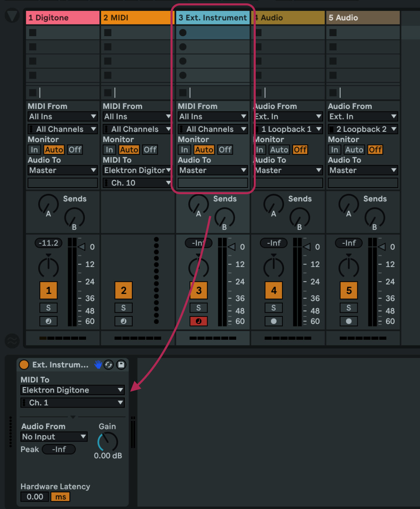Screen dimensions: 420x509
Task: Select the 1 Digitone track header
Action: pyautogui.click(x=62, y=17)
